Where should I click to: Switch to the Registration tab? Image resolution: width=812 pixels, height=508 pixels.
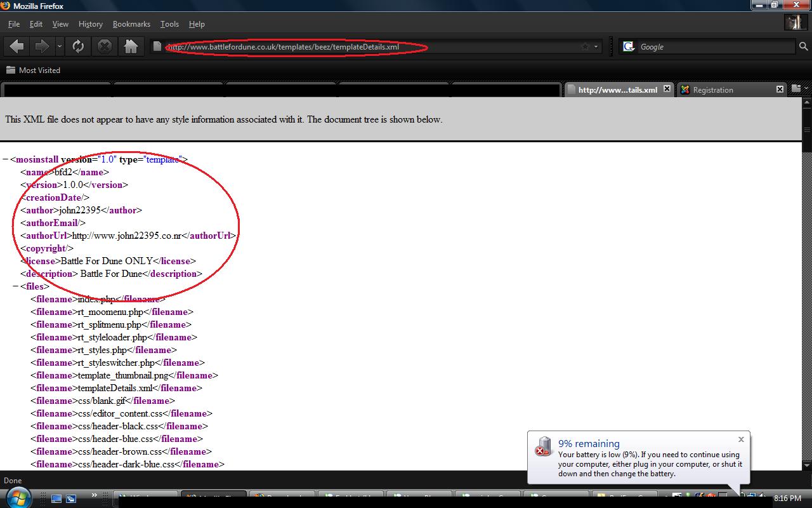726,90
